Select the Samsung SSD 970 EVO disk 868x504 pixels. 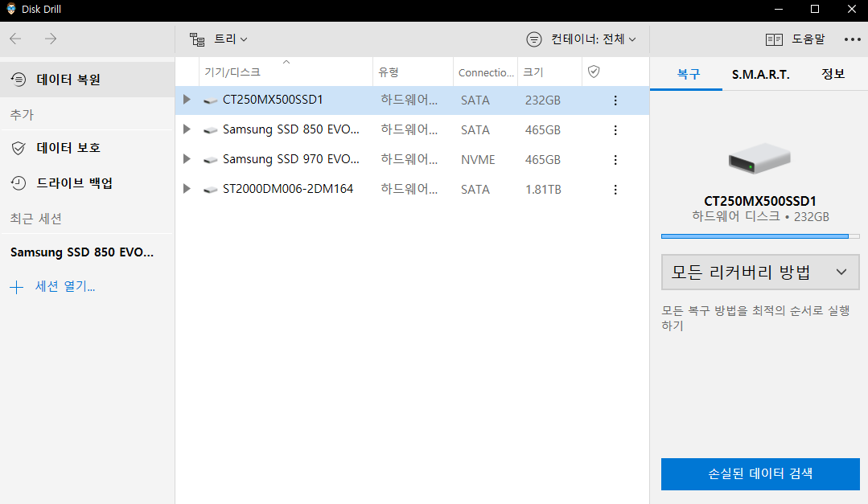pos(412,160)
